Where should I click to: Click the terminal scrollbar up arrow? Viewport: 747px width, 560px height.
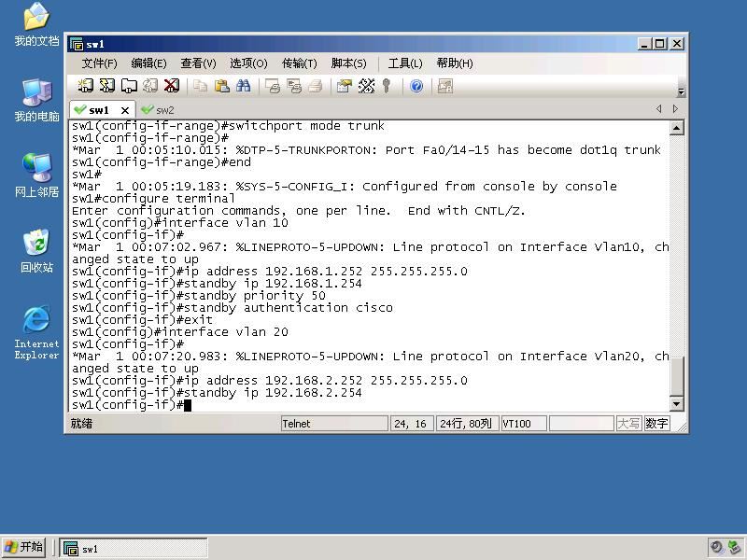click(676, 128)
